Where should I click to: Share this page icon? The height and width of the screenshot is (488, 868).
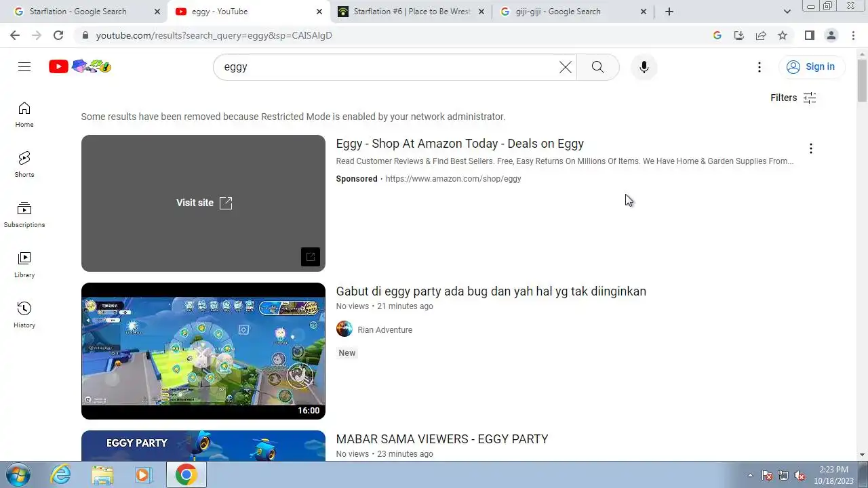(x=761, y=35)
